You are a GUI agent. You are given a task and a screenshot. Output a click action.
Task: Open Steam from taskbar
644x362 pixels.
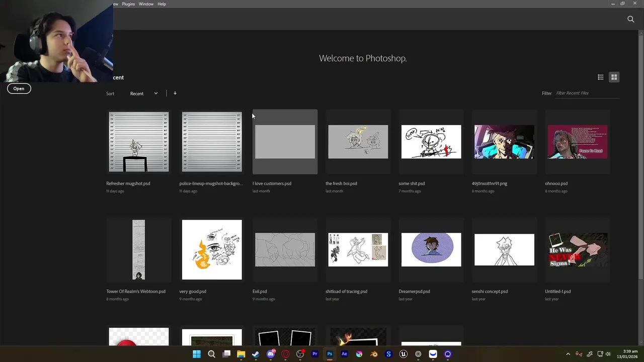click(256, 354)
